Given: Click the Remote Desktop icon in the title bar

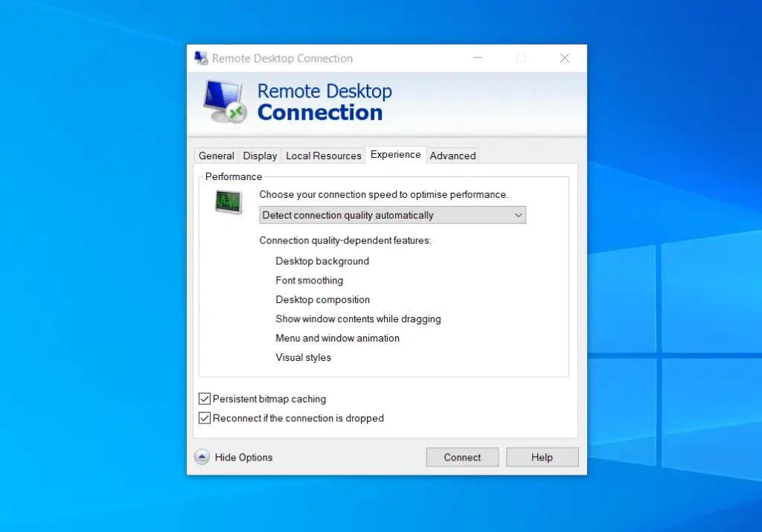Looking at the screenshot, I should 201,58.
